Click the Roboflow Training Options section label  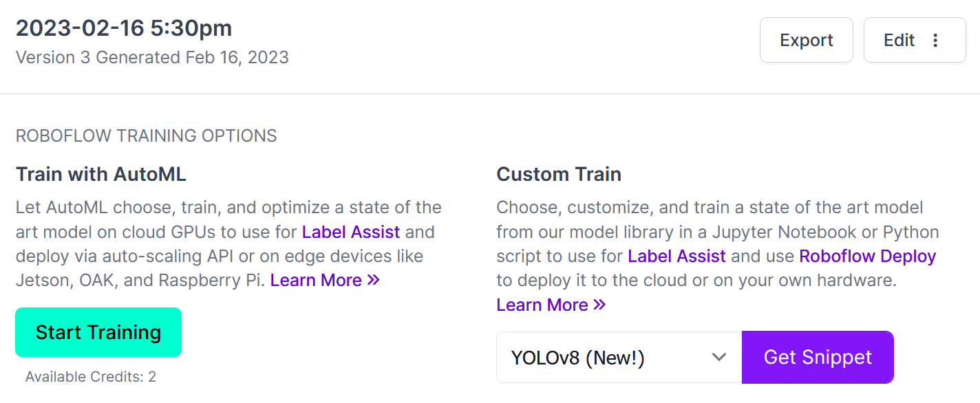click(x=146, y=135)
